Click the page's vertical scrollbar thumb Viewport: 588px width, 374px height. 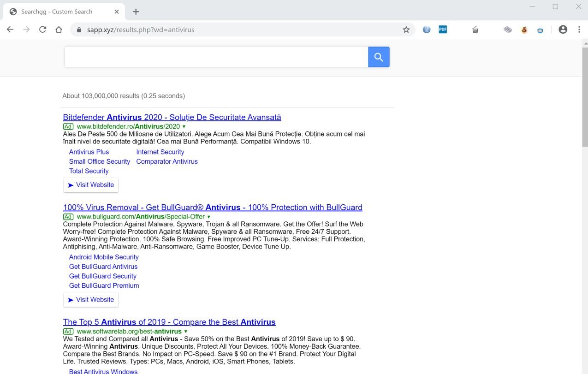(584, 97)
